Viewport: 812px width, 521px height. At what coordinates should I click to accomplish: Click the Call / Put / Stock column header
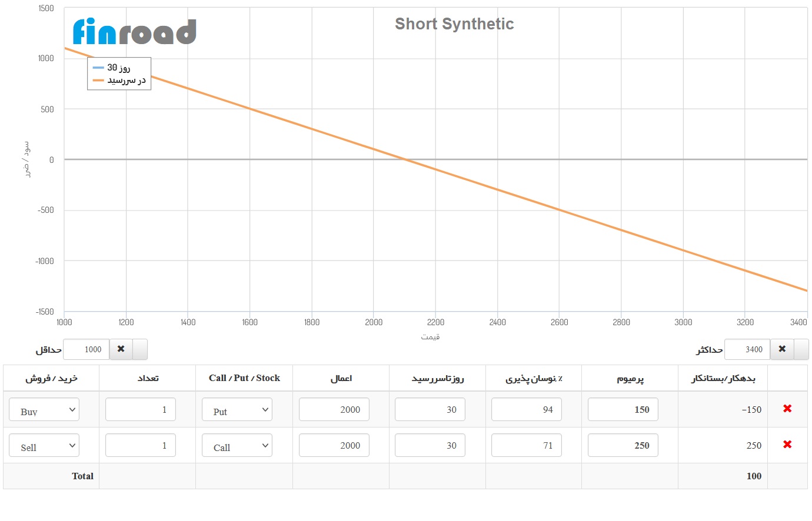point(244,378)
